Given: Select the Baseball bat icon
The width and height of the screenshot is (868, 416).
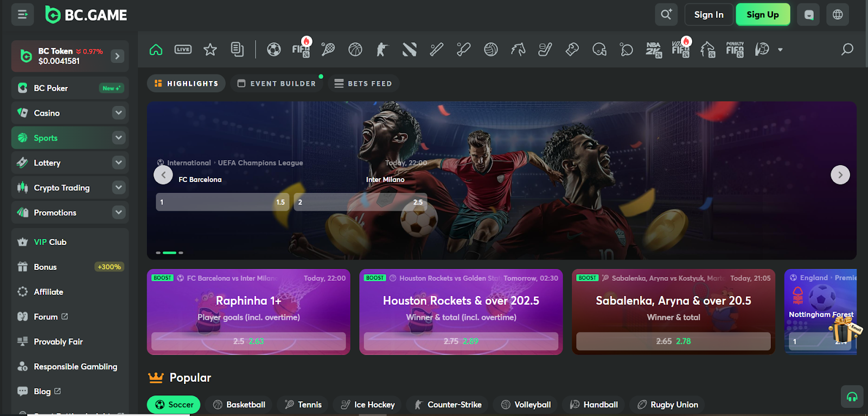Looking at the screenshot, I should [437, 49].
